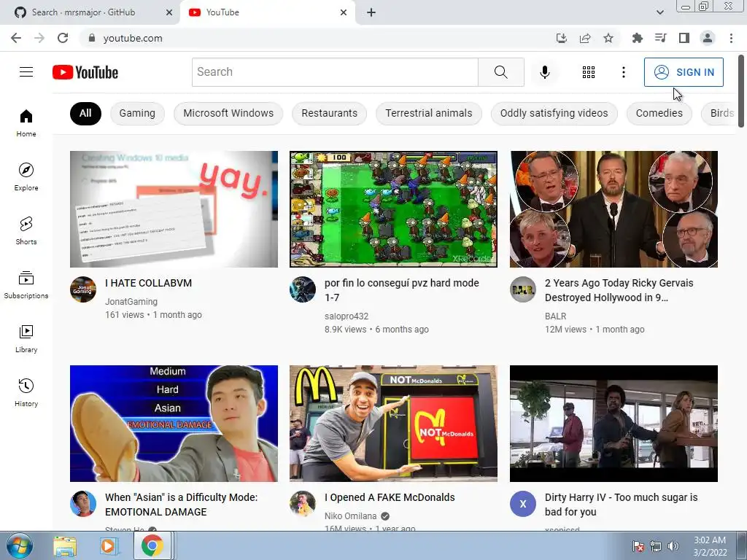
Task: Open Niko Omilana channel avatar
Action: [x=303, y=504]
